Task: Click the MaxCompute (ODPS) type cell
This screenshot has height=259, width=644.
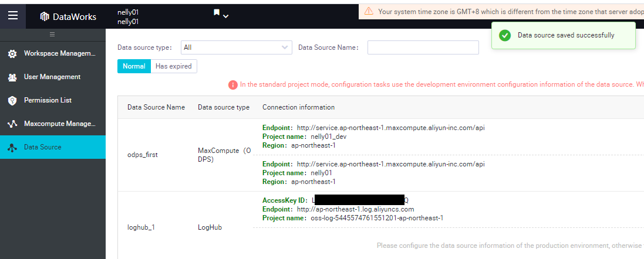Action: pyautogui.click(x=224, y=155)
